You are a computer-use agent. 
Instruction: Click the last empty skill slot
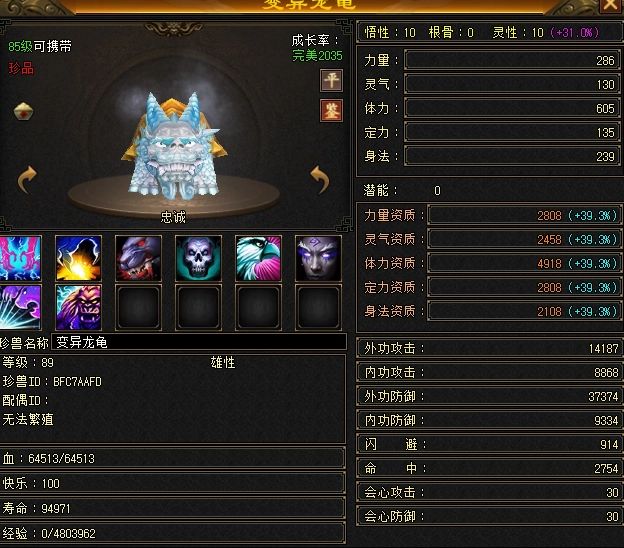[318, 307]
